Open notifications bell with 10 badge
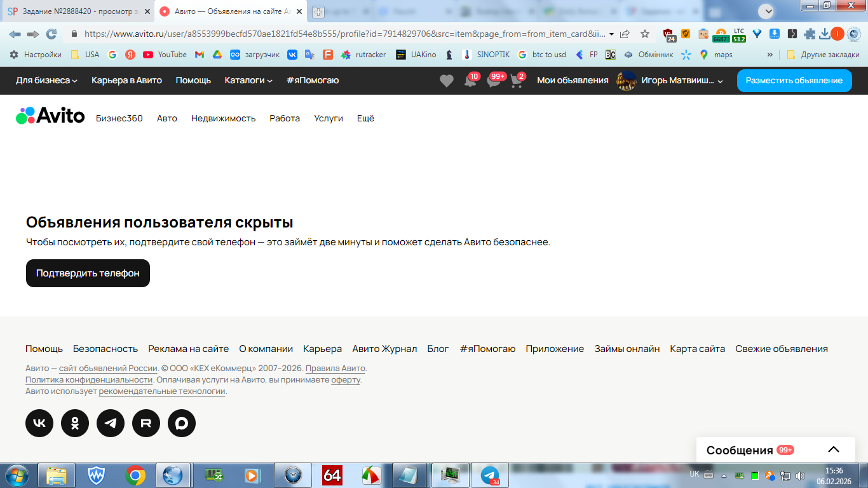868x488 pixels. tap(471, 81)
